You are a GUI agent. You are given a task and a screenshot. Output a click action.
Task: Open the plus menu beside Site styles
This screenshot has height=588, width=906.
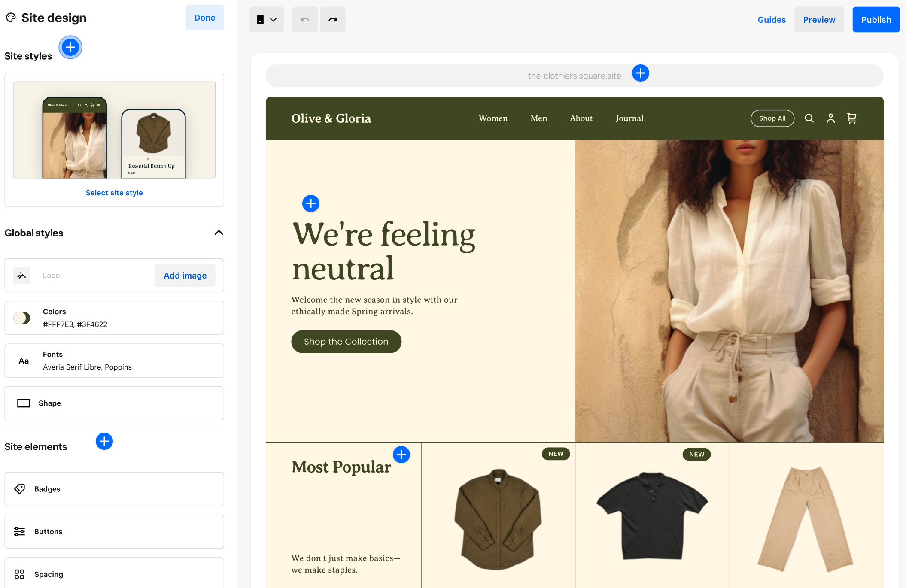[70, 47]
